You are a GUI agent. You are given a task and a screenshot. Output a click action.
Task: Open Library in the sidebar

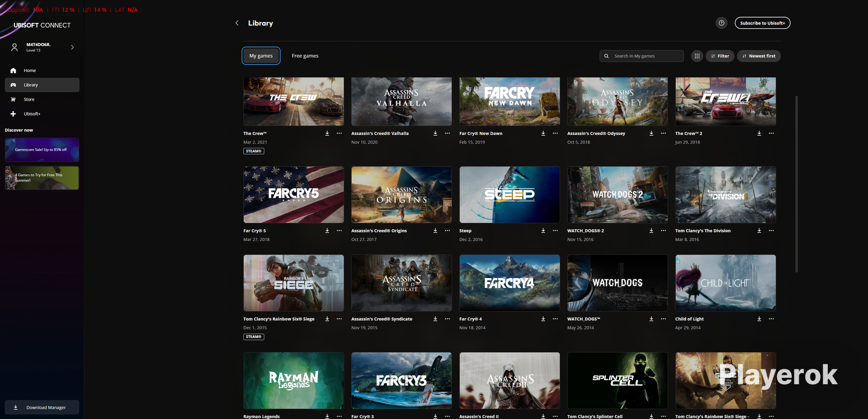pyautogui.click(x=42, y=85)
